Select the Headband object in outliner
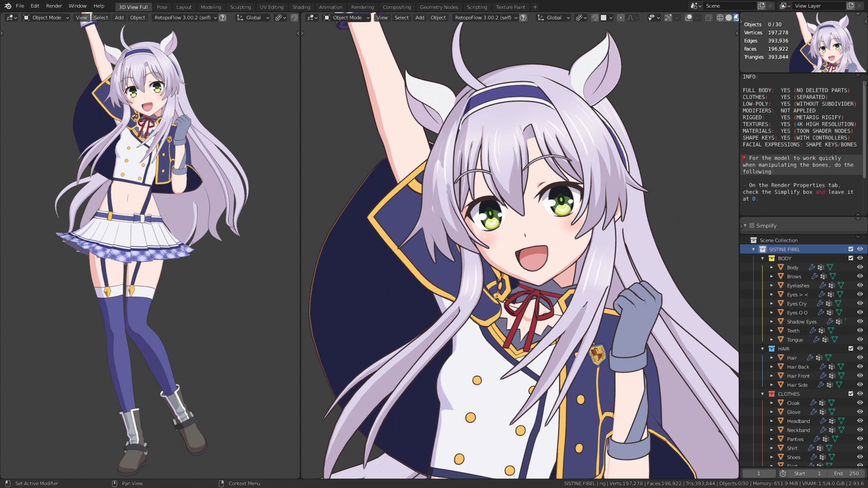Image resolution: width=868 pixels, height=488 pixels. tap(798, 421)
